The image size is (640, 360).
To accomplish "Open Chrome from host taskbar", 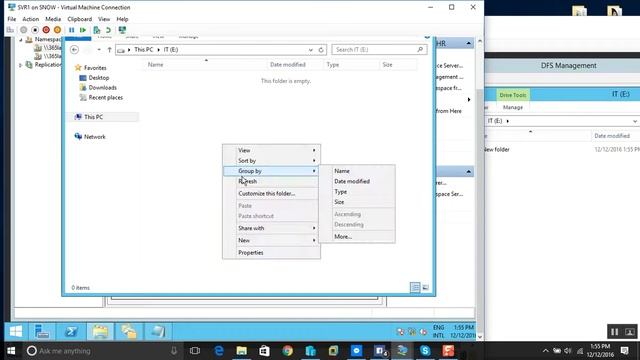I will [287, 351].
